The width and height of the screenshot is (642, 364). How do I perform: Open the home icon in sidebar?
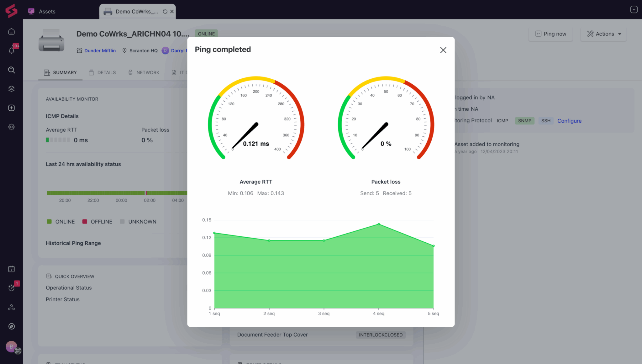(x=12, y=32)
